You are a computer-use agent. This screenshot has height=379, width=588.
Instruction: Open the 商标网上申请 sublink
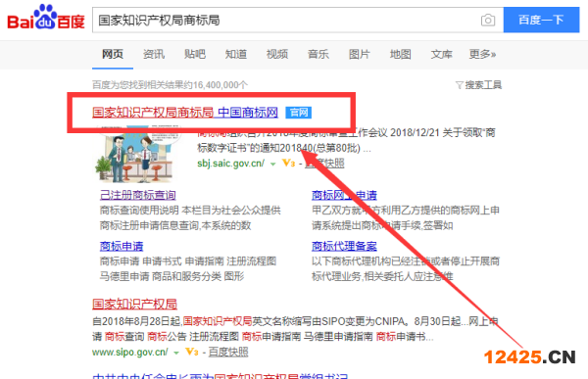click(x=344, y=195)
